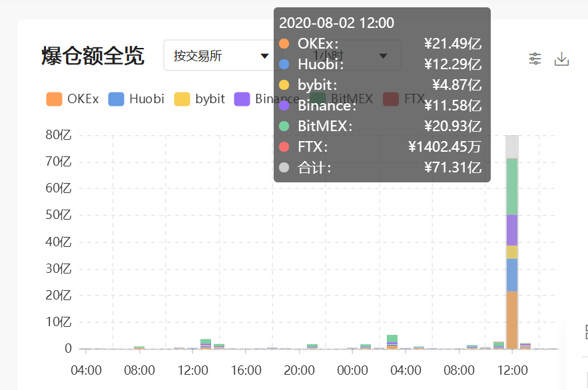Click the 爆仓额全览 heading
Viewport: 588px width, 390px height.
[x=93, y=56]
